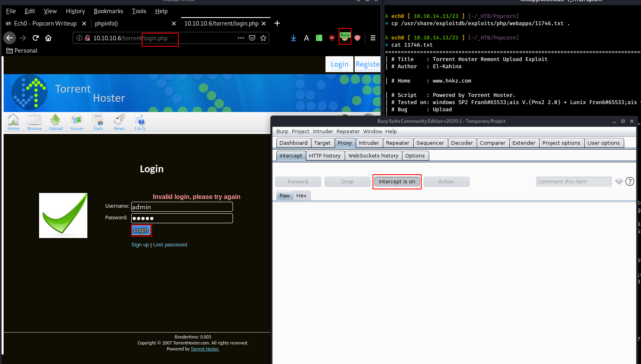The image size is (641, 364).
Task: Follow the Sign up link
Action: click(140, 245)
